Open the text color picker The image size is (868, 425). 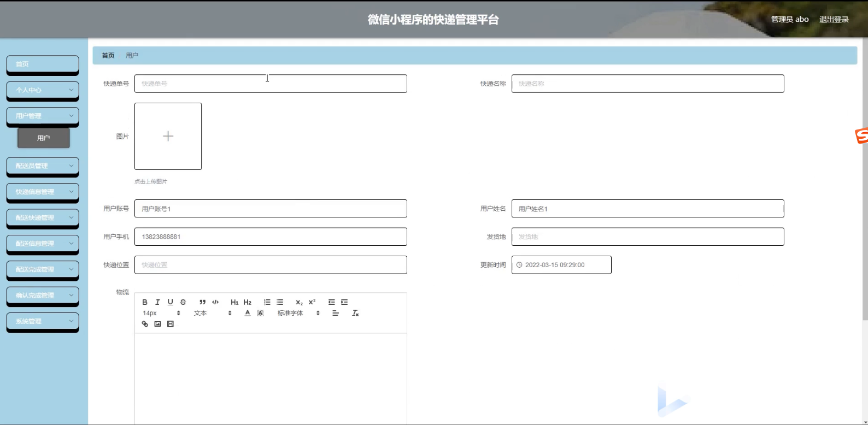248,313
